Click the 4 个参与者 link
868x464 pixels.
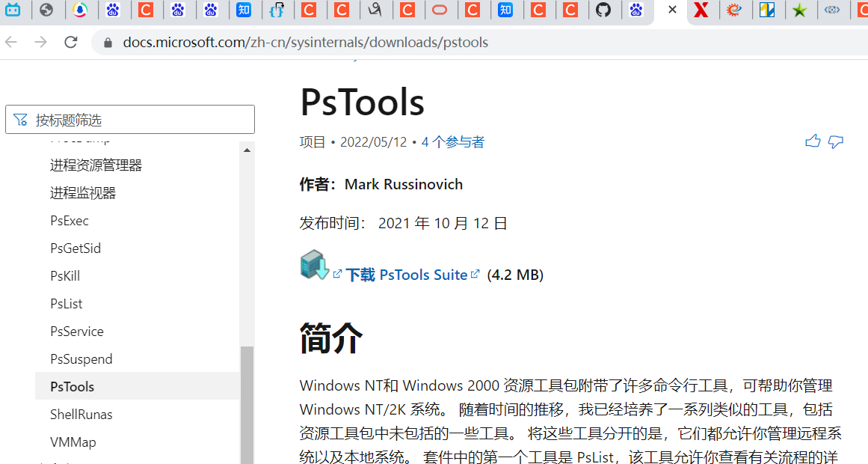(x=452, y=141)
